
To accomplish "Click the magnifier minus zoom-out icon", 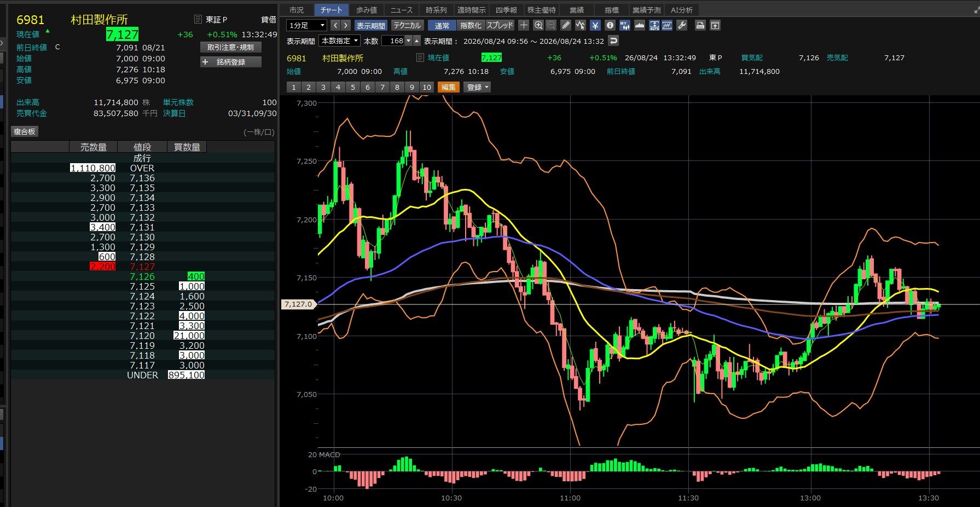I will point(551,25).
